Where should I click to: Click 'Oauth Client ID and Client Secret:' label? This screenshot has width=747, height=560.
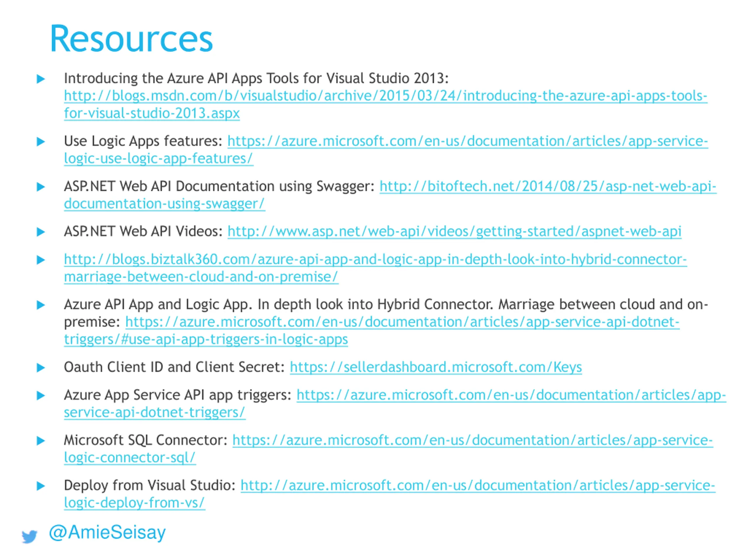point(174,367)
